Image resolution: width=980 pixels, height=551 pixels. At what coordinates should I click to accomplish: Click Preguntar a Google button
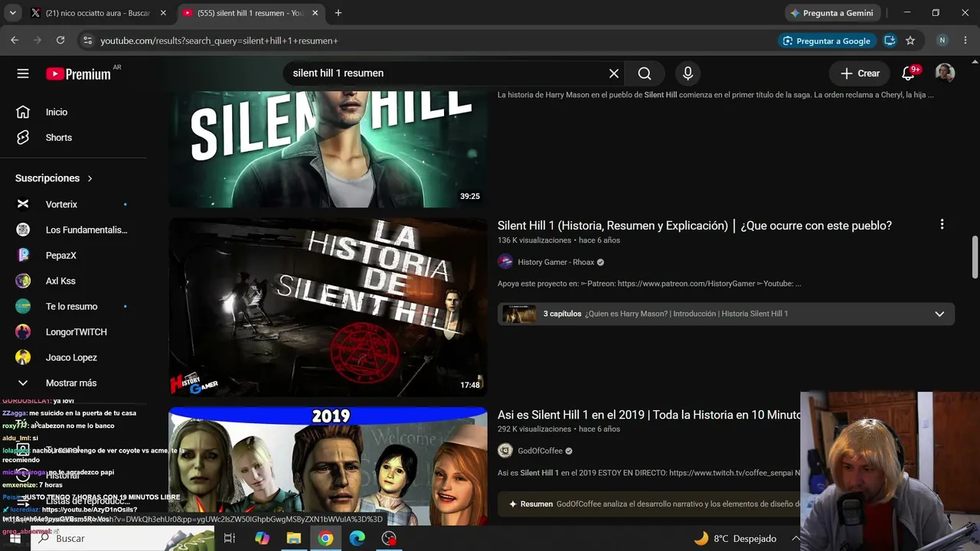click(x=826, y=41)
